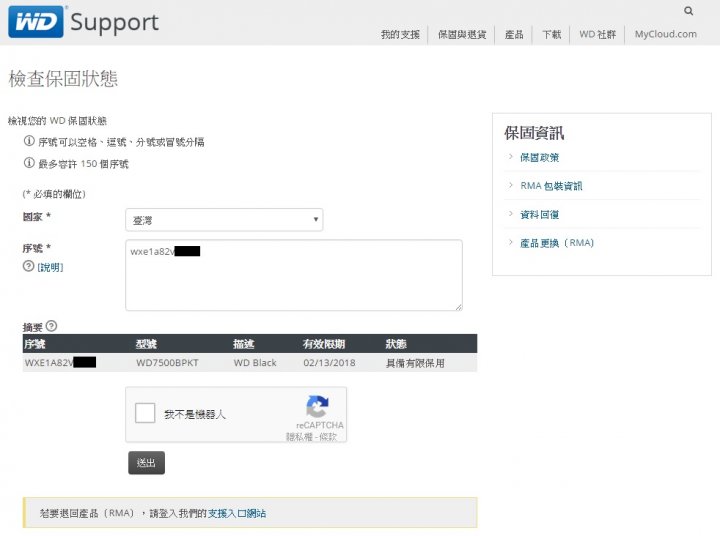The height and width of the screenshot is (536, 720).
Task: Click the [說明] help link
Action: pos(50,267)
